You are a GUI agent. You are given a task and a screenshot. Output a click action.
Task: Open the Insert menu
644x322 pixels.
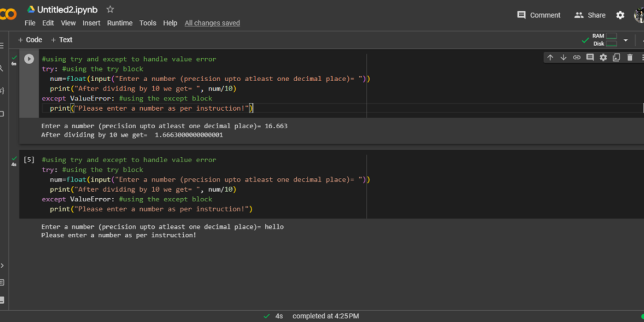tap(91, 23)
